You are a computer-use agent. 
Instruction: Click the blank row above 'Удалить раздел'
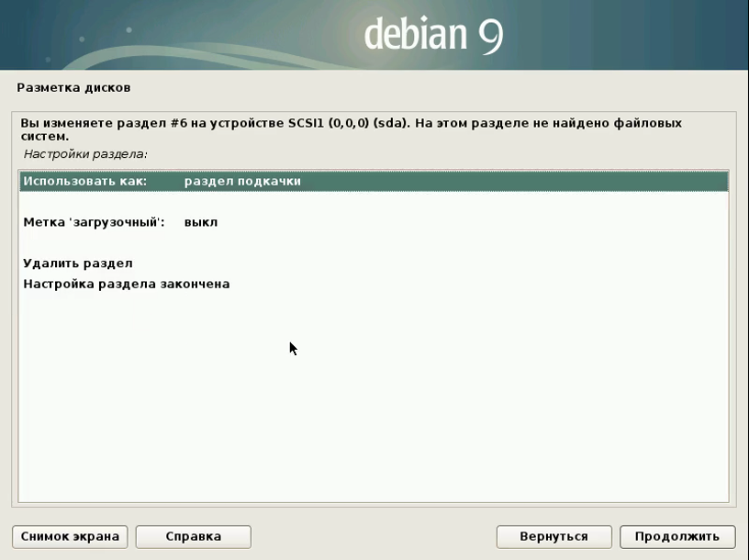coord(367,243)
